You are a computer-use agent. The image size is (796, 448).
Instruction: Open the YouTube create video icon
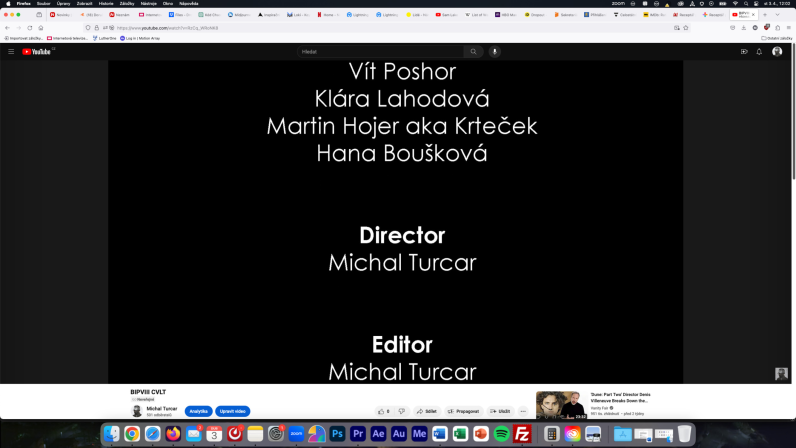[744, 51]
